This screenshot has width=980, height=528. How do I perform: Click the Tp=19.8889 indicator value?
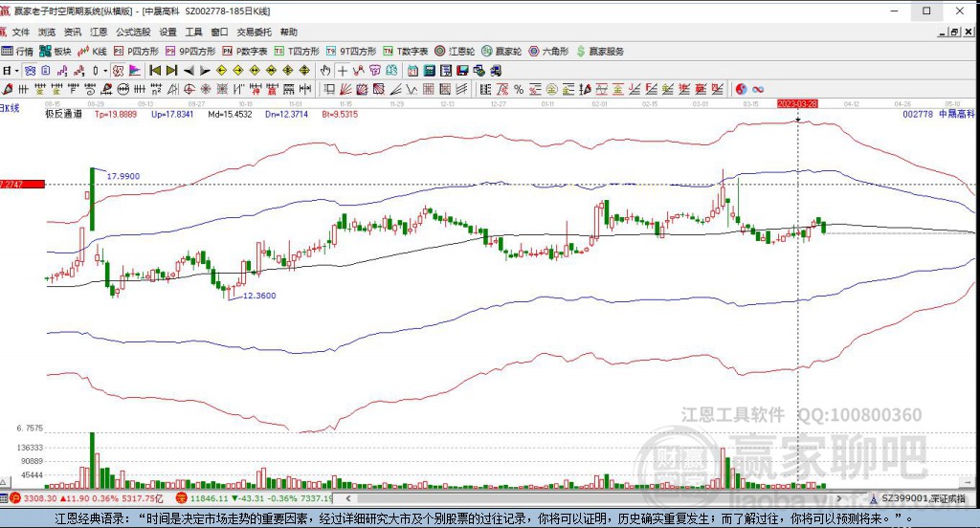coord(116,115)
